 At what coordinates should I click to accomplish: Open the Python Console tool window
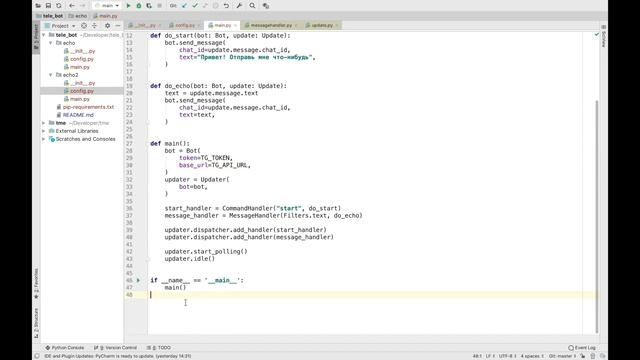tap(64, 348)
